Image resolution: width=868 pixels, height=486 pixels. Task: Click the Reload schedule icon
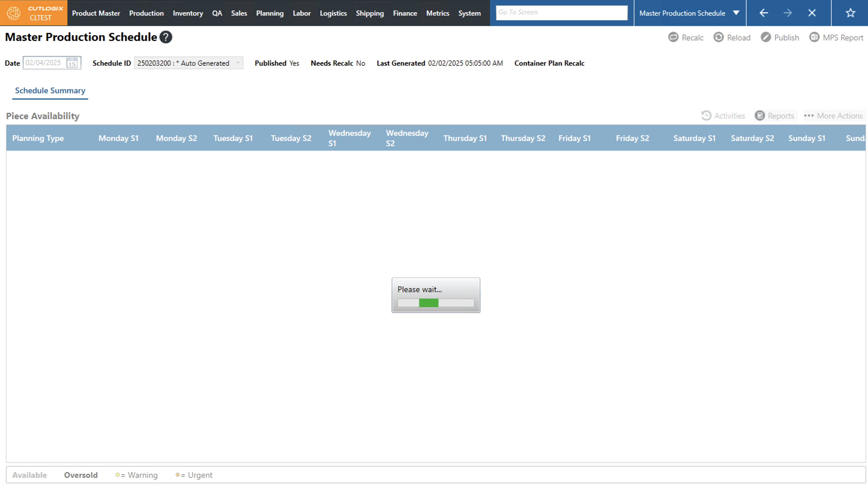tap(718, 37)
